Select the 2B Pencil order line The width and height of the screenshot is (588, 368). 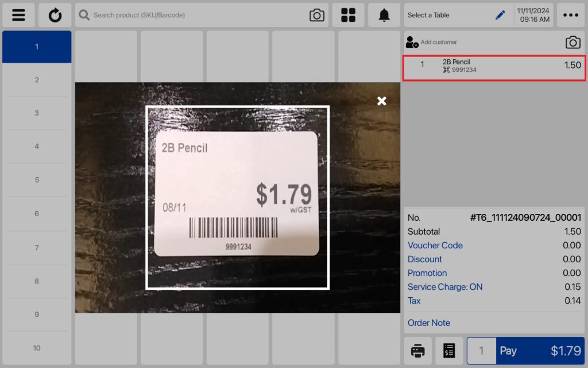click(494, 68)
